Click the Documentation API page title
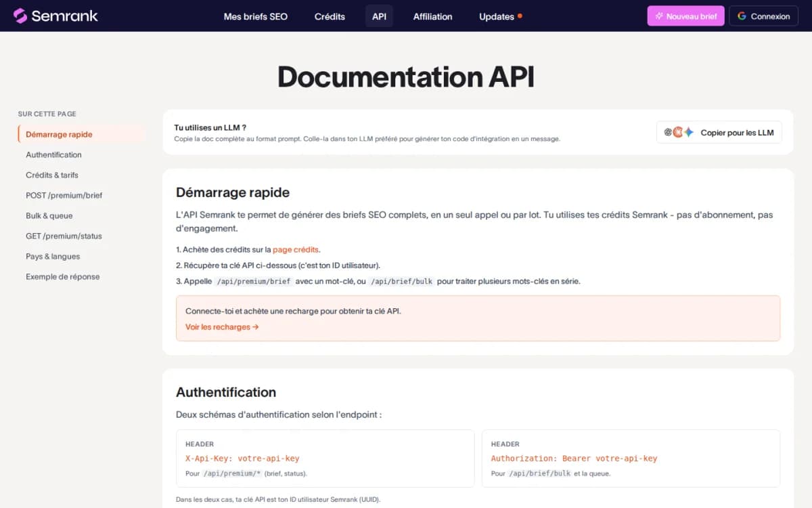The image size is (812, 508). (406, 77)
